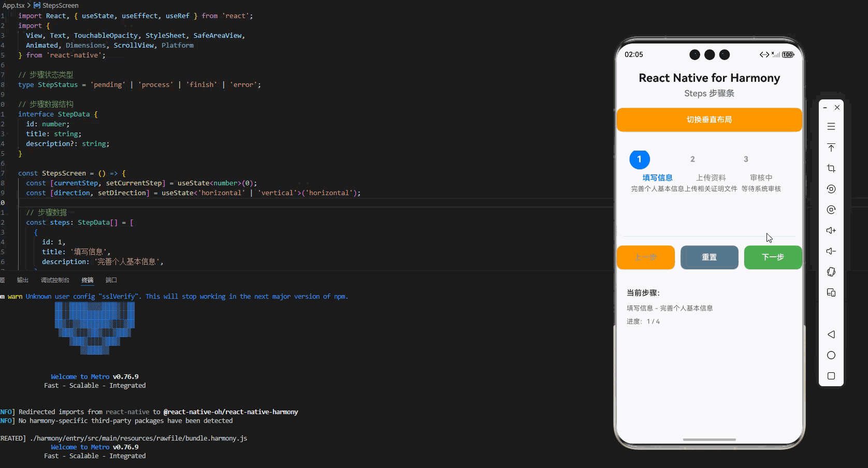This screenshot has height=468, width=868.
Task: Tap the 下一步 green button
Action: point(773,257)
